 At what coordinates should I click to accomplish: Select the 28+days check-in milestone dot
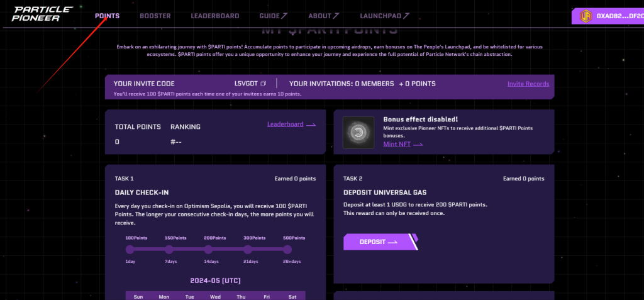(x=287, y=250)
